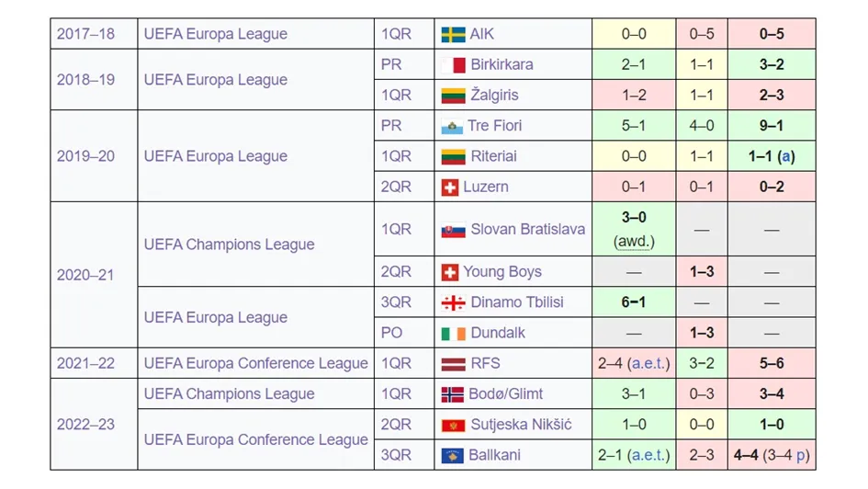
Task: Open the Young Boys team page
Action: pyautogui.click(x=502, y=272)
